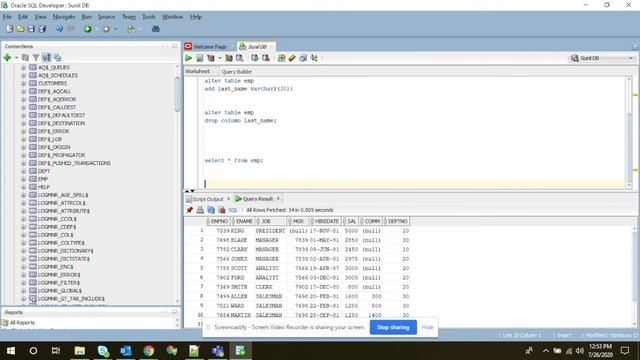Sort by the DEPTNO column header

[397, 221]
